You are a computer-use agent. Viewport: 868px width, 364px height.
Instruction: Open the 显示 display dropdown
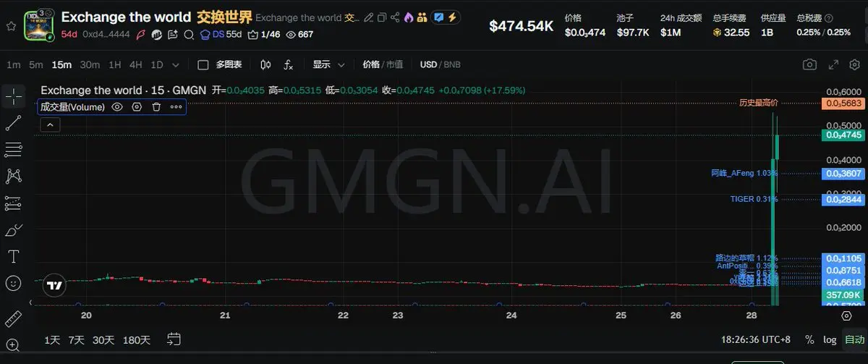(x=329, y=64)
